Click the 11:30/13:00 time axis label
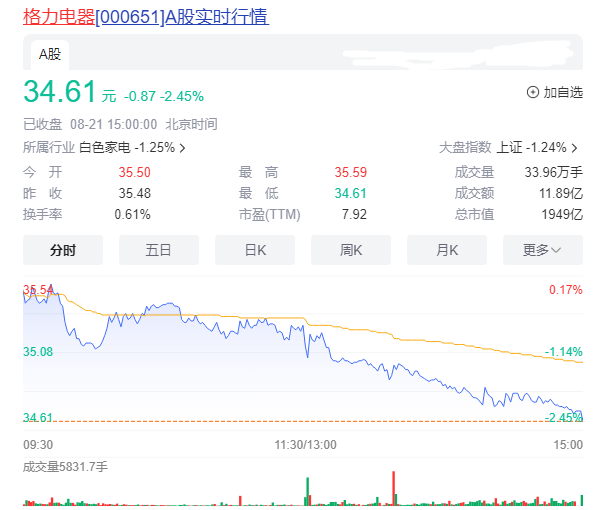598x510 pixels. [305, 445]
